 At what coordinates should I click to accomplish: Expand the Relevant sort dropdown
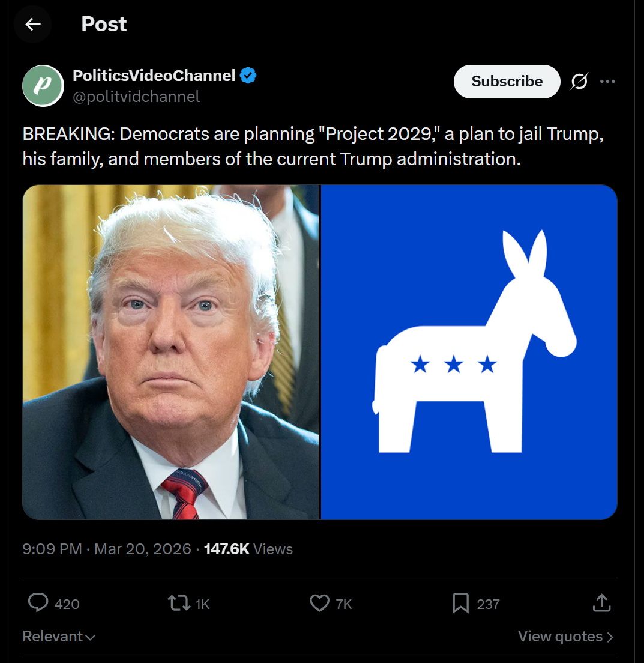pos(59,637)
